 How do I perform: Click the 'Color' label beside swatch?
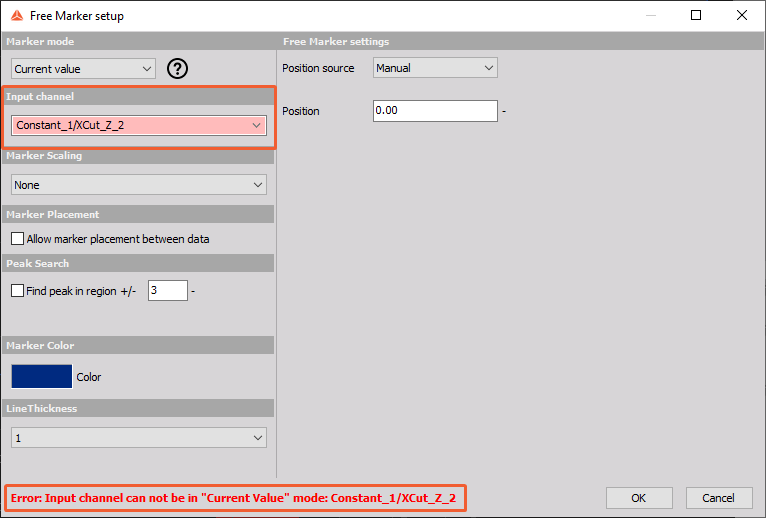coord(88,377)
